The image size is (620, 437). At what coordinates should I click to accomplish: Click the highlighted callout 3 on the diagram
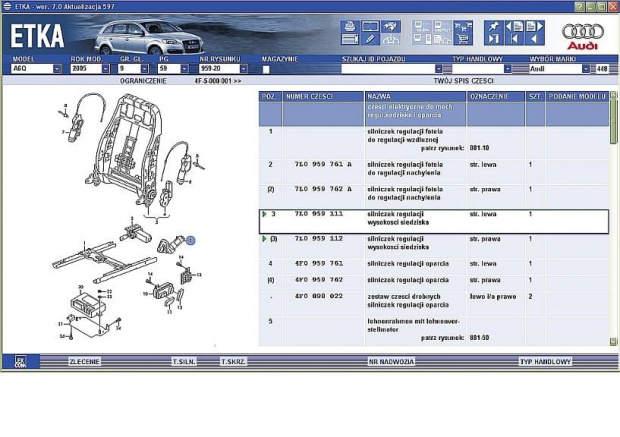(191, 240)
